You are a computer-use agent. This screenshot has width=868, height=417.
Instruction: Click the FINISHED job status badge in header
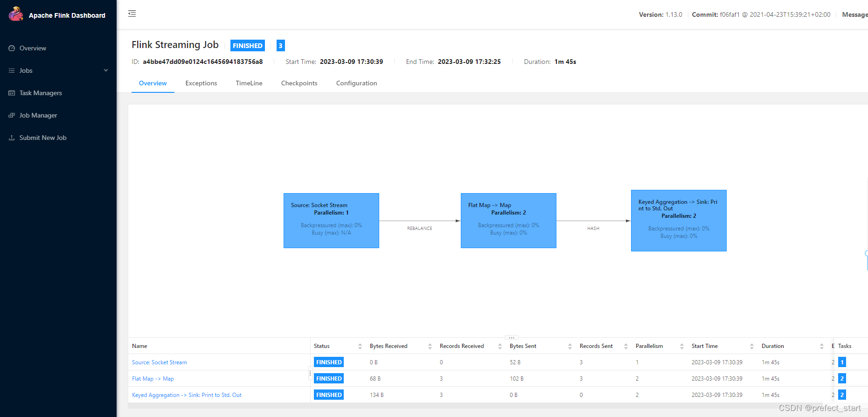coord(248,45)
